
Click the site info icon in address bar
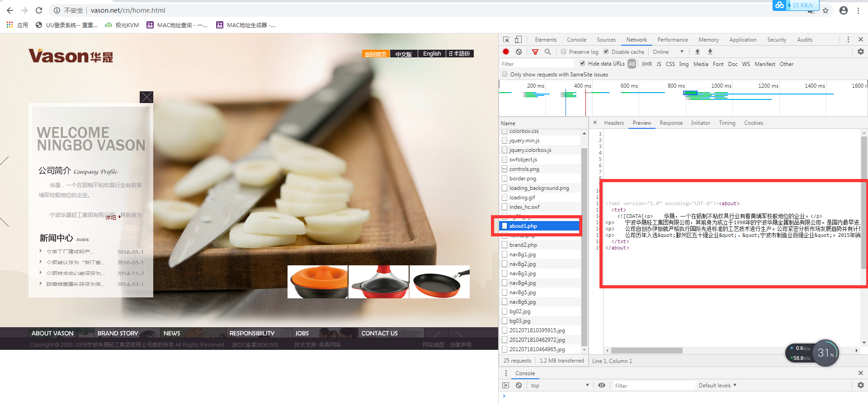pos(57,10)
